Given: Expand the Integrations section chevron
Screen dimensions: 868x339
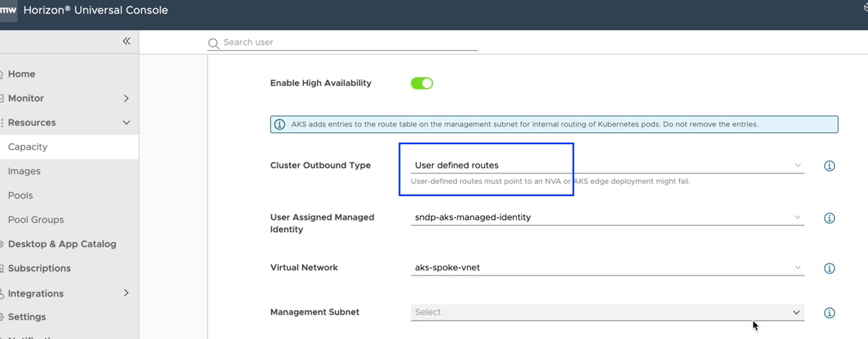Looking at the screenshot, I should (126, 293).
